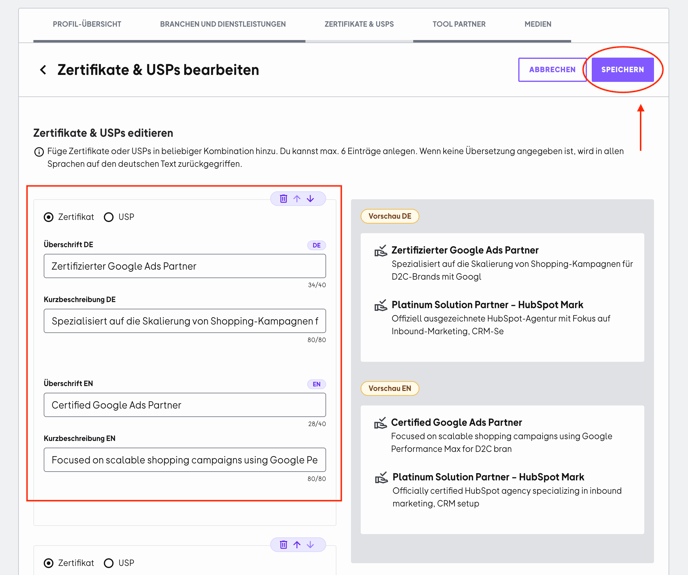
Task: Choose USP radio in second entry
Action: pyautogui.click(x=109, y=563)
